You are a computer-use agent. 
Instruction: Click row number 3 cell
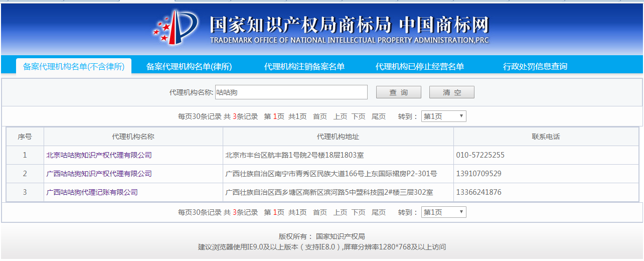[x=25, y=192]
